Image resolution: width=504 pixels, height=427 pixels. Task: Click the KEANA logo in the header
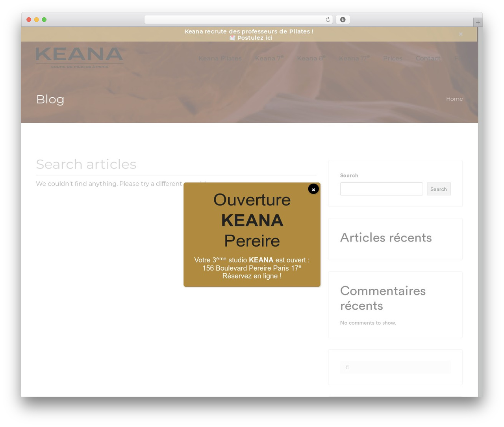(x=80, y=58)
